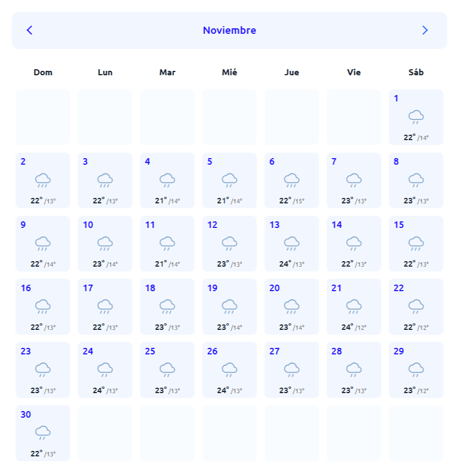Click the 22° /15° temperature on day 6
The height and width of the screenshot is (476, 459).
(291, 201)
